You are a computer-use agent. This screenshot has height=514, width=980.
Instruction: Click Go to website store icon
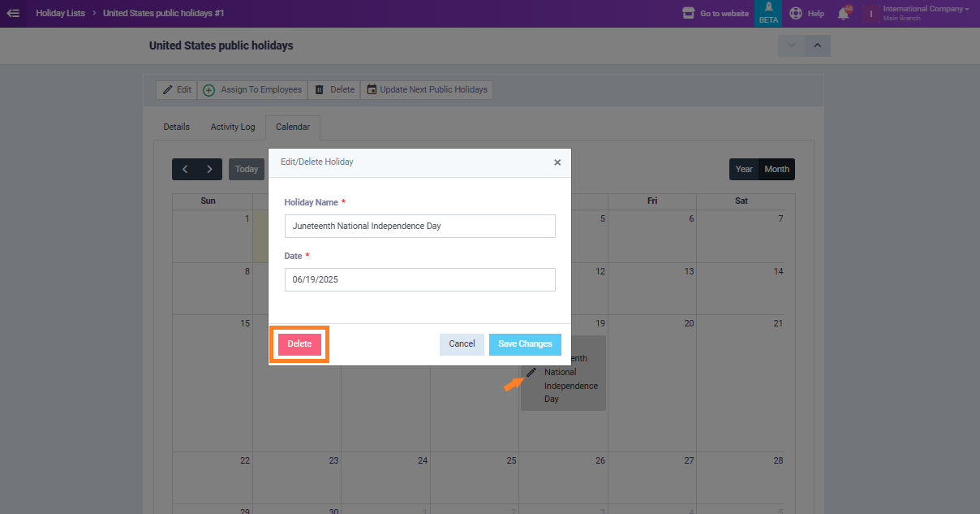click(689, 13)
